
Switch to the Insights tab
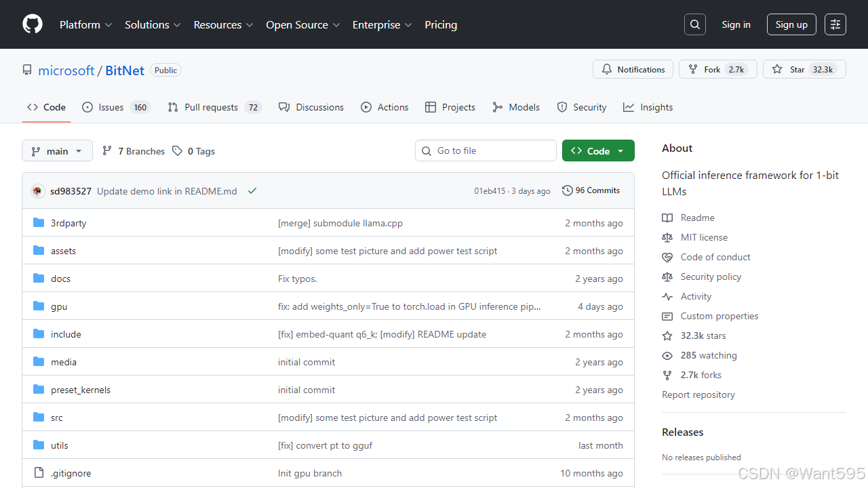tap(648, 107)
